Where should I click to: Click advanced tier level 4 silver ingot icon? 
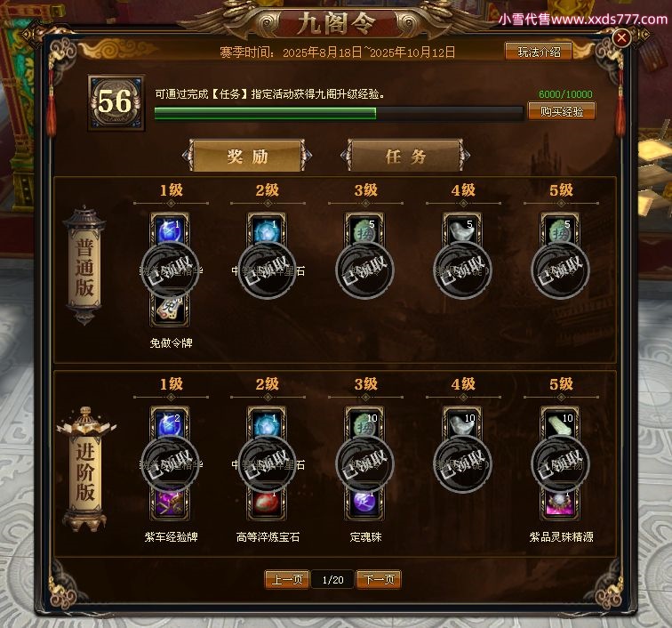(462, 425)
